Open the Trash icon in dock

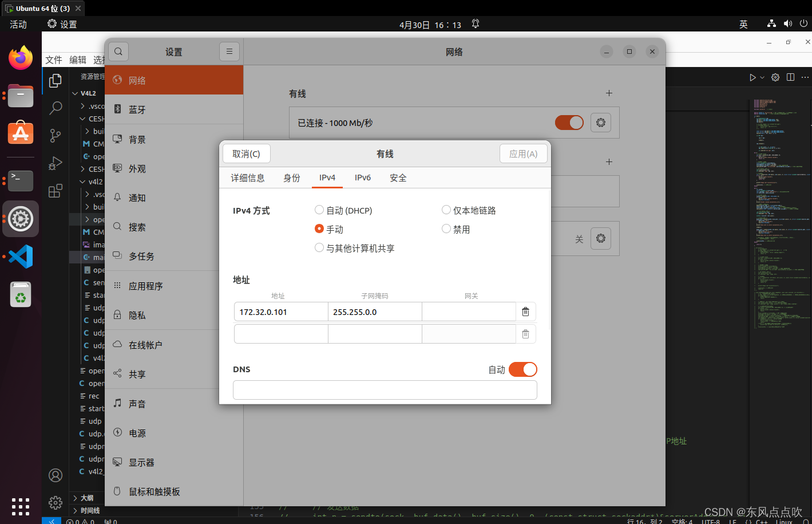coord(21,294)
